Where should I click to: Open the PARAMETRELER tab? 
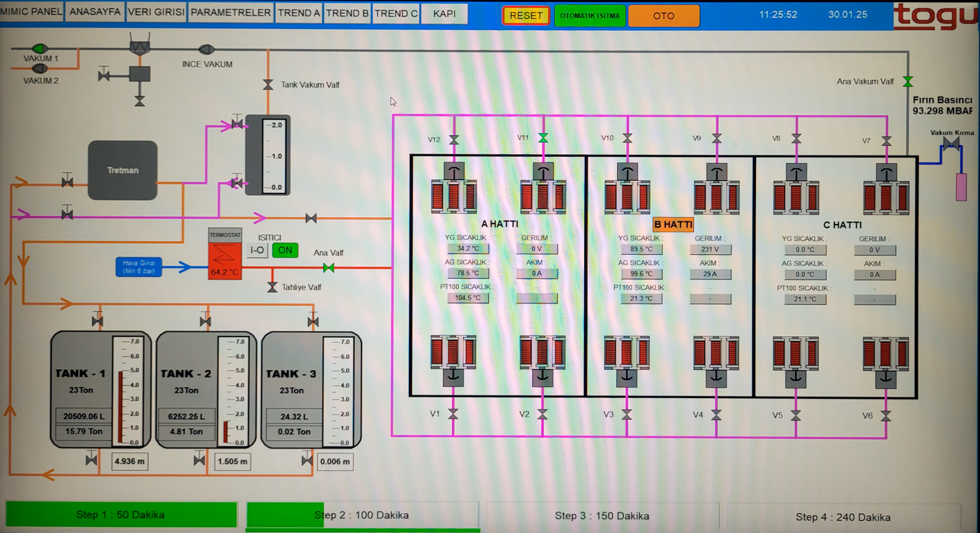[x=231, y=12]
